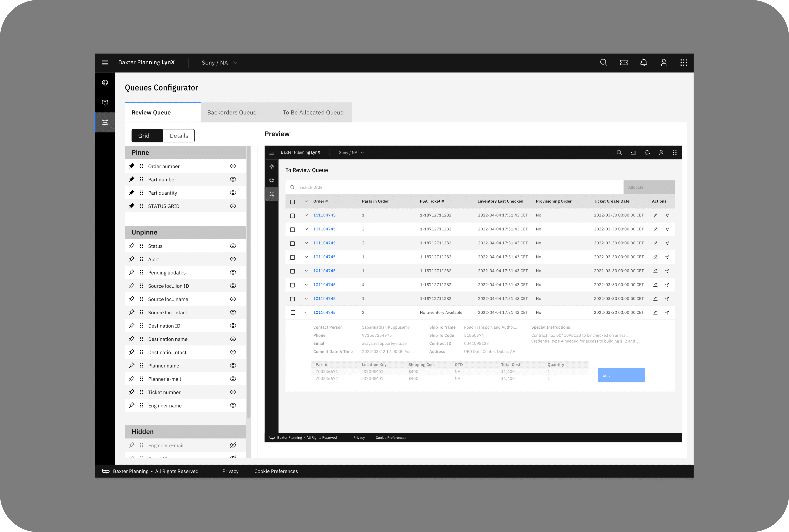The image size is (789, 532).
Task: Click the ticket icon in main header
Action: point(623,62)
